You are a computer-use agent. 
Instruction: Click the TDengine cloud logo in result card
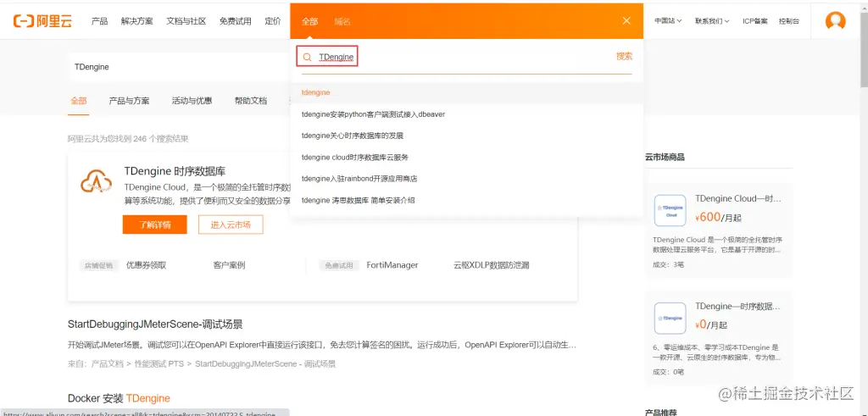click(x=97, y=180)
